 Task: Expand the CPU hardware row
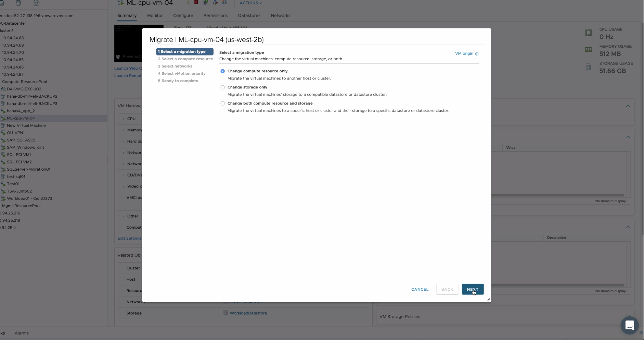pos(124,119)
